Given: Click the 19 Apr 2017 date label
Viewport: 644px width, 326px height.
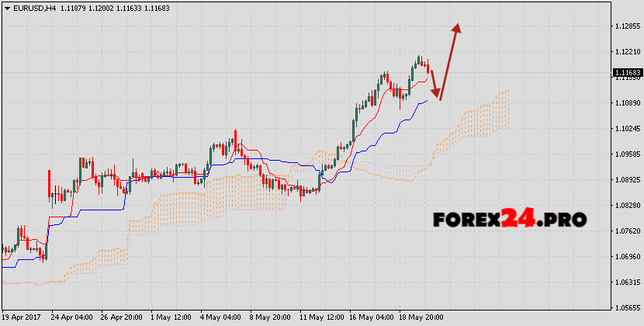Looking at the screenshot, I should (x=23, y=317).
